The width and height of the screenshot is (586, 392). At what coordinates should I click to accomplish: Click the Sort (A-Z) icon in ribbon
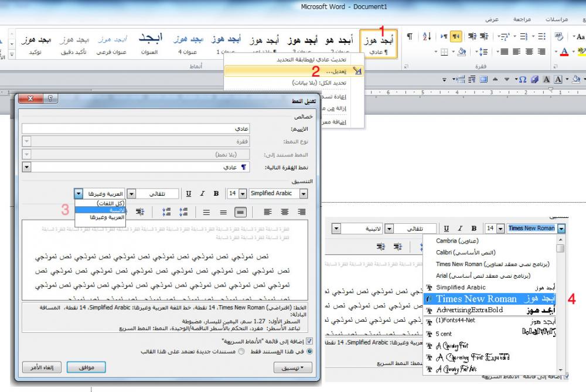point(427,36)
